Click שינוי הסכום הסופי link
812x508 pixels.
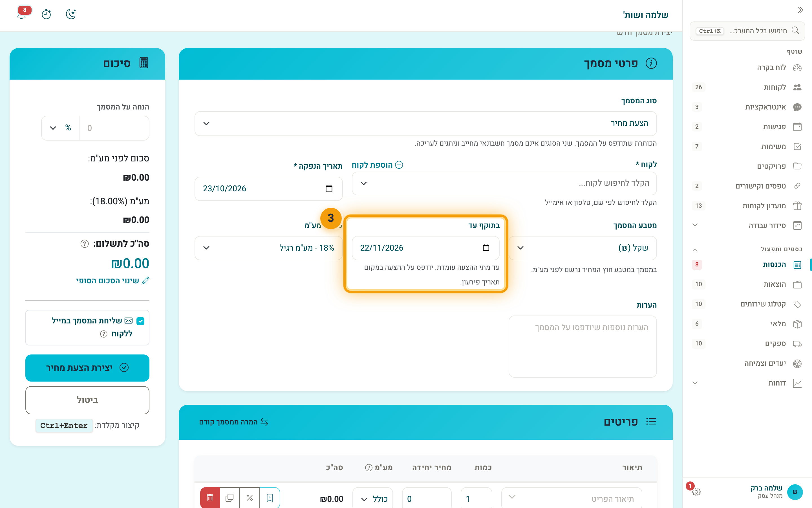pos(112,281)
